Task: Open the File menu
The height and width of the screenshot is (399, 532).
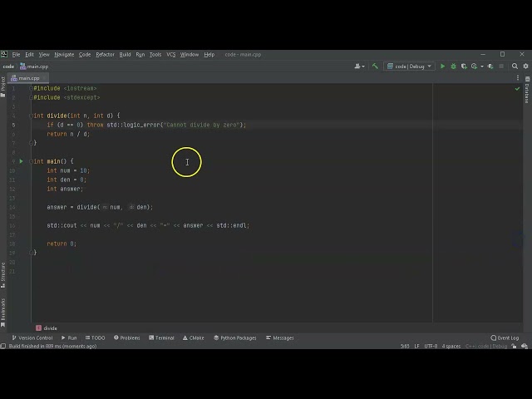Action: pos(16,54)
